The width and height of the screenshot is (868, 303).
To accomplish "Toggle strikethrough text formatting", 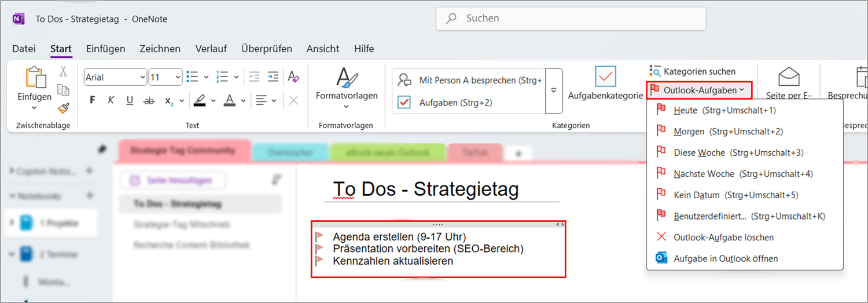I will point(149,100).
